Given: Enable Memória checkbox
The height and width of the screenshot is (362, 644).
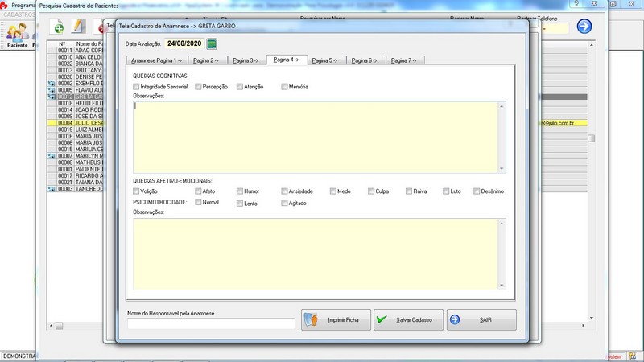Looking at the screenshot, I should pyautogui.click(x=284, y=87).
